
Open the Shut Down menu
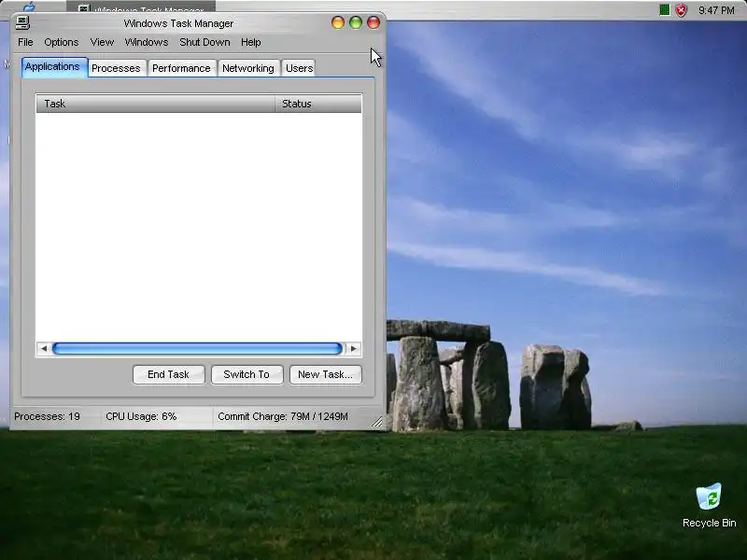coord(204,42)
